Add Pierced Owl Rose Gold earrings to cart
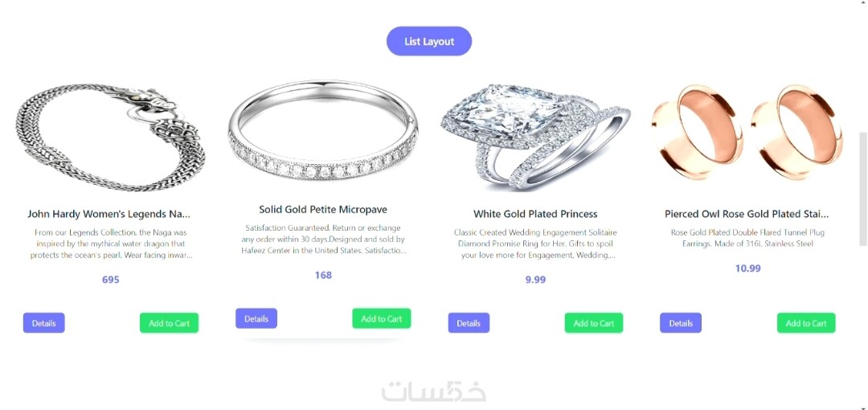 click(806, 323)
